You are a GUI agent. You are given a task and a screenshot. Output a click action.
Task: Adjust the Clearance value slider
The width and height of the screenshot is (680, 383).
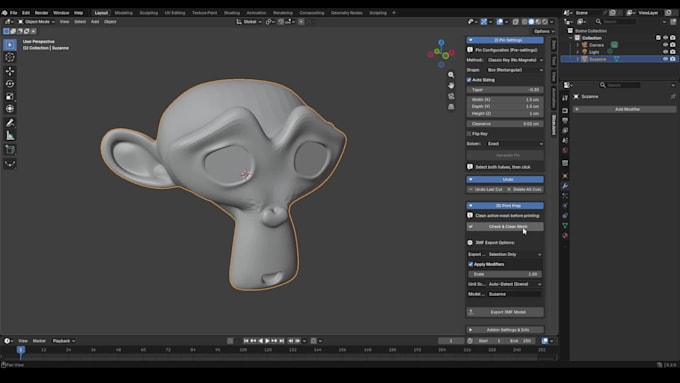pyautogui.click(x=505, y=124)
